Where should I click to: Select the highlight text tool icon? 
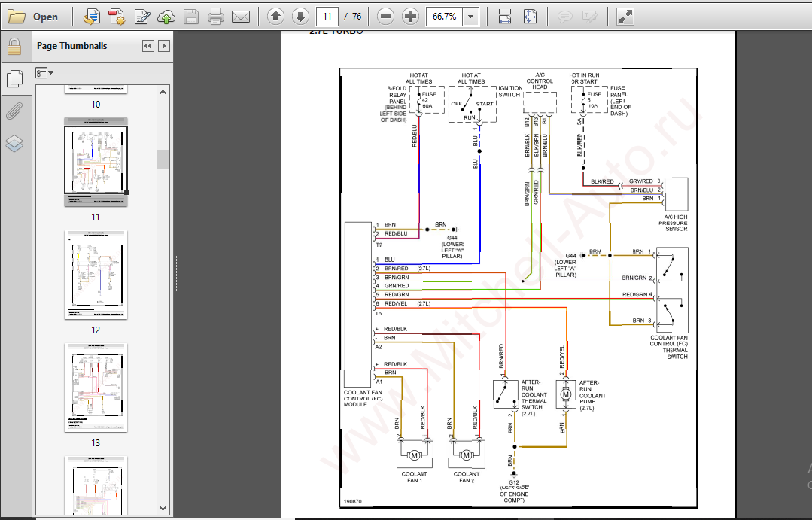point(590,17)
